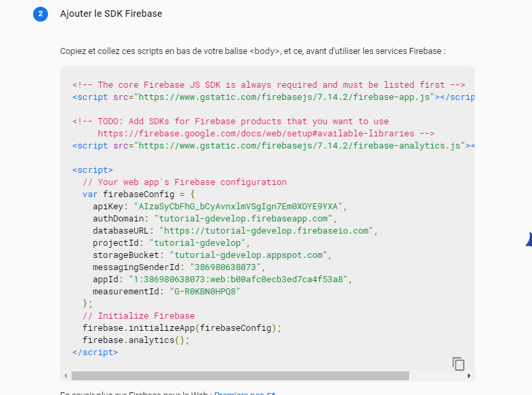
Task: Click the firebase-analytics.js script src URL
Action: [298, 146]
